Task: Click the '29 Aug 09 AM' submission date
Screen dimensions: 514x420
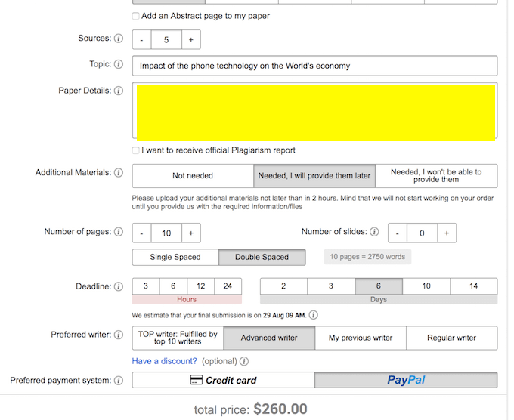Action: click(x=284, y=316)
